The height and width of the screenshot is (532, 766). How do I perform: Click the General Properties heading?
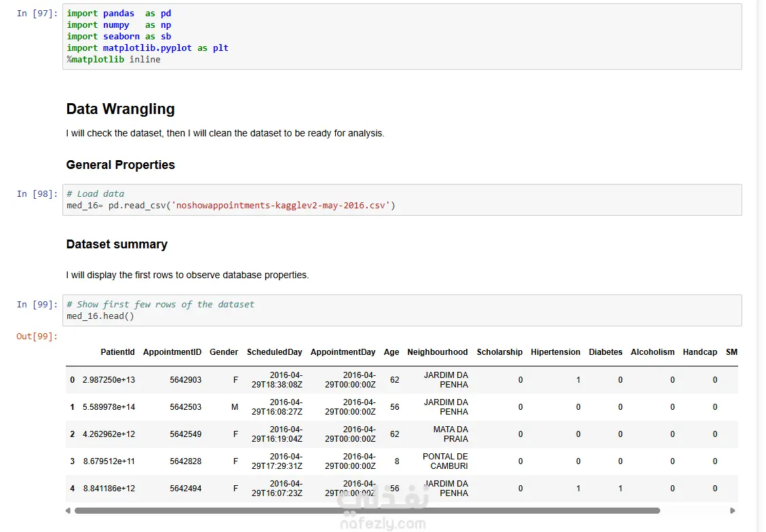[120, 165]
